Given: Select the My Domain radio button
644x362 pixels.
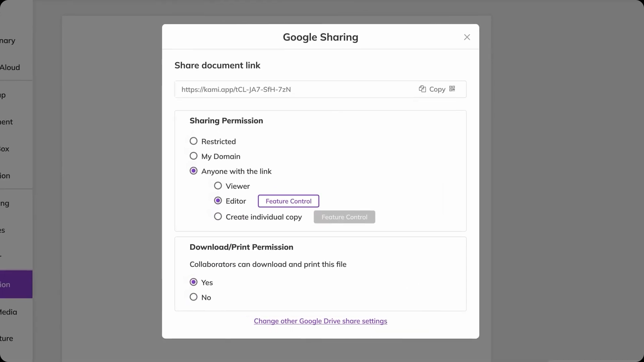Looking at the screenshot, I should [x=194, y=156].
